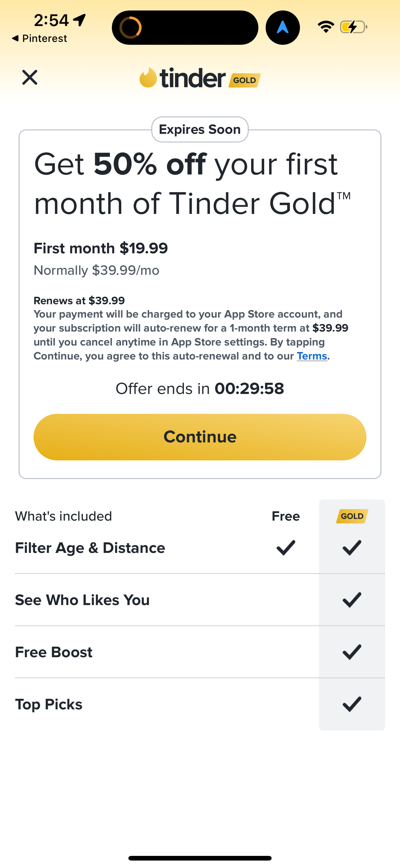Tap the Gold checkmark for See Who Likes You

[352, 600]
